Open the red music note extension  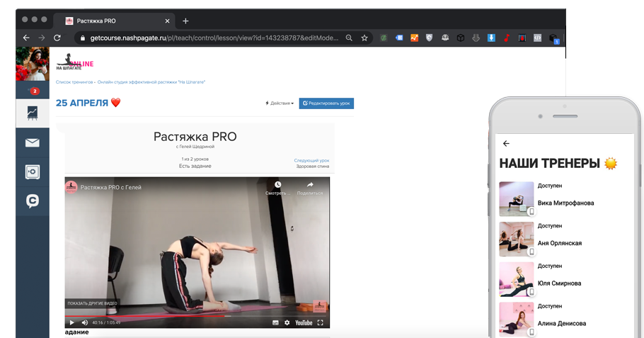coord(507,38)
